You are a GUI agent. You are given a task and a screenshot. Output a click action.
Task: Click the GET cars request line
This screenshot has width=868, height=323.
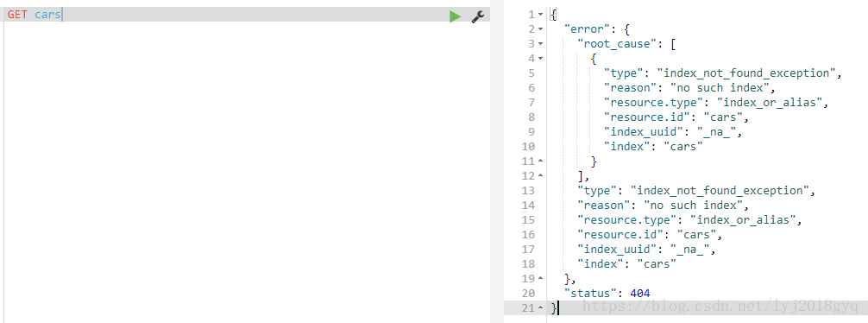point(247,15)
